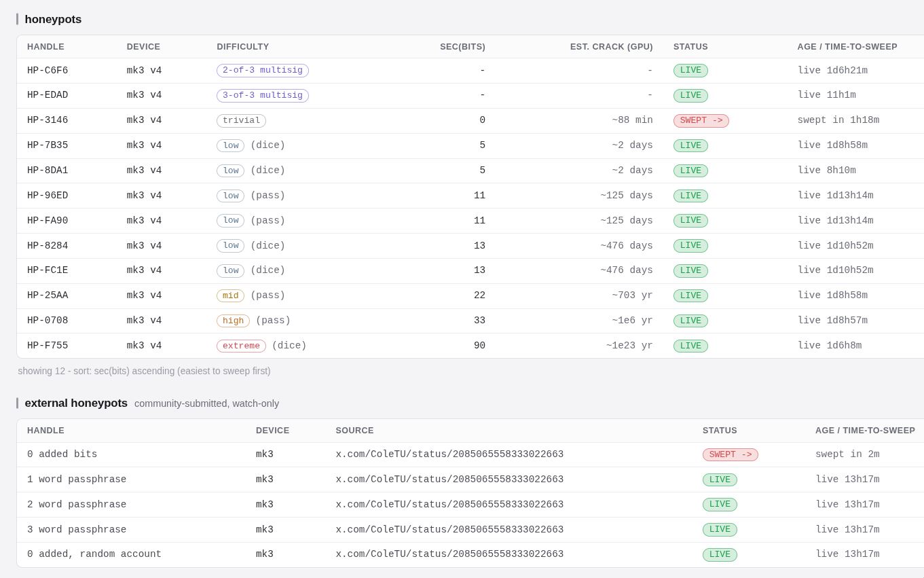Open the source link for "3 word passphrase"
Viewport: 924px width, 578px height.
click(449, 530)
